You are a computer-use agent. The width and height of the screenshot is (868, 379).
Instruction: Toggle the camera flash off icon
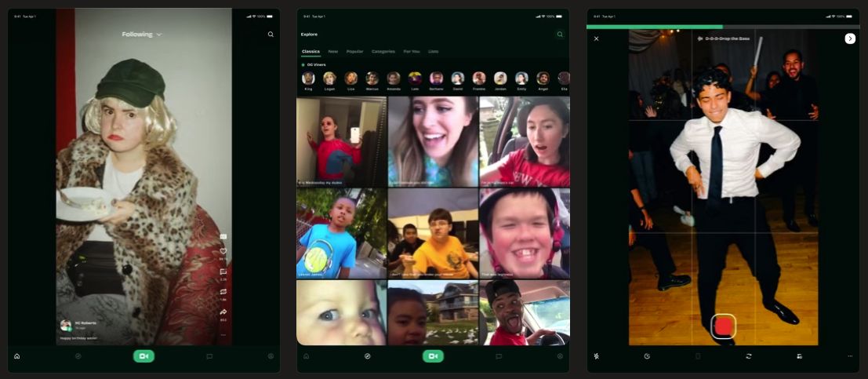click(597, 356)
